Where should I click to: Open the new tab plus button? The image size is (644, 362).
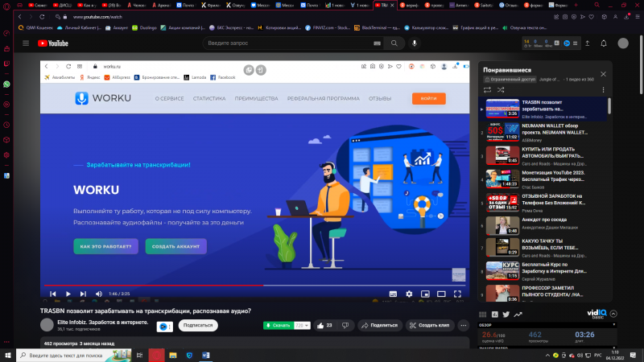[576, 6]
